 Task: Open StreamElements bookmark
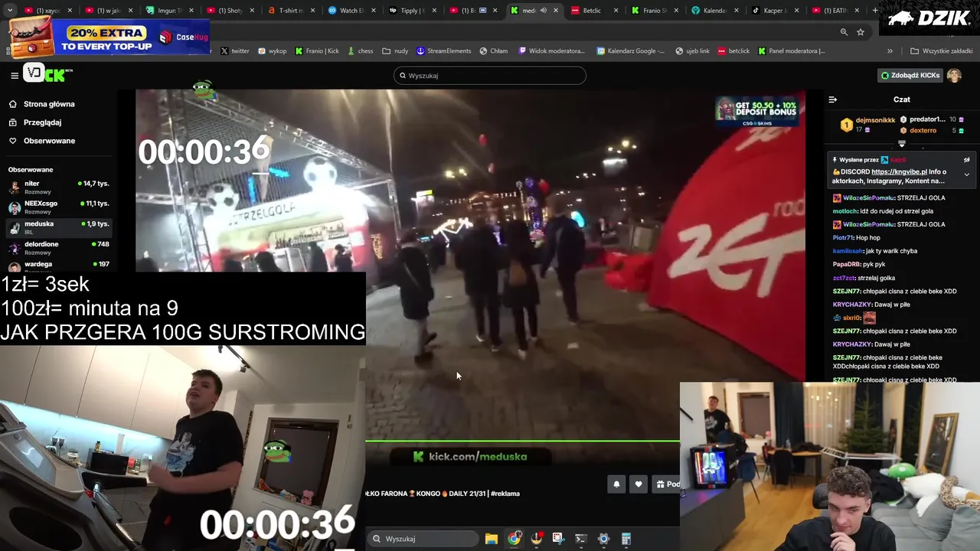[x=443, y=51]
